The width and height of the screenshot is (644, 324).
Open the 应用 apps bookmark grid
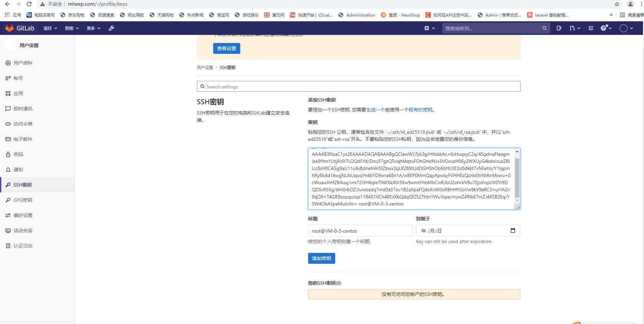pos(13,15)
